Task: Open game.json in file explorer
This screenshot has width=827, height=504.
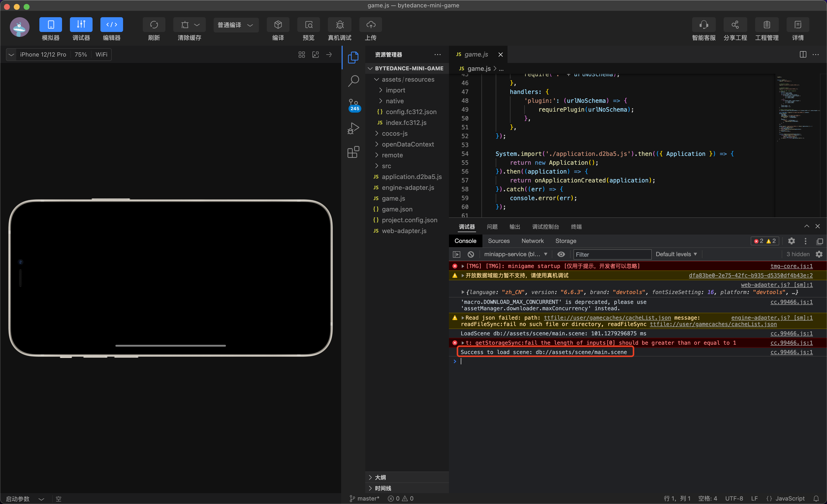Action: point(397,209)
